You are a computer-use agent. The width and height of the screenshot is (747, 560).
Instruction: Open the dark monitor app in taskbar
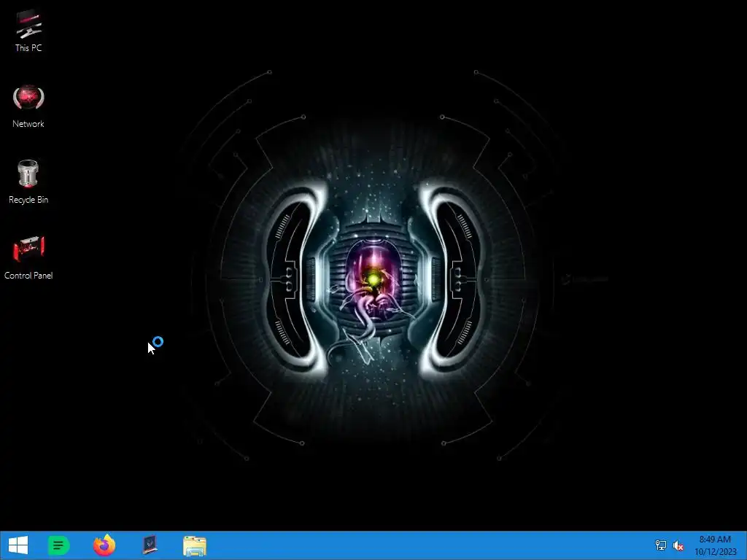150,545
